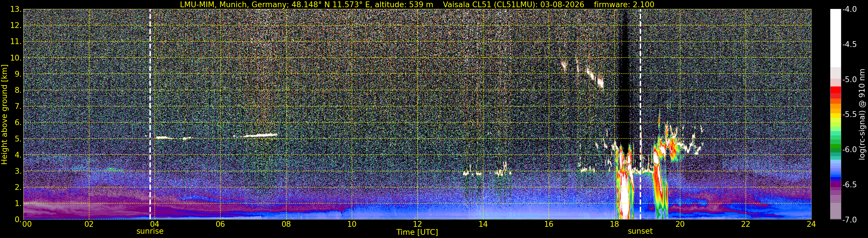Image resolution: width=868 pixels, height=238 pixels.
Task: Click time axis tick label '24'
Action: coord(811,224)
